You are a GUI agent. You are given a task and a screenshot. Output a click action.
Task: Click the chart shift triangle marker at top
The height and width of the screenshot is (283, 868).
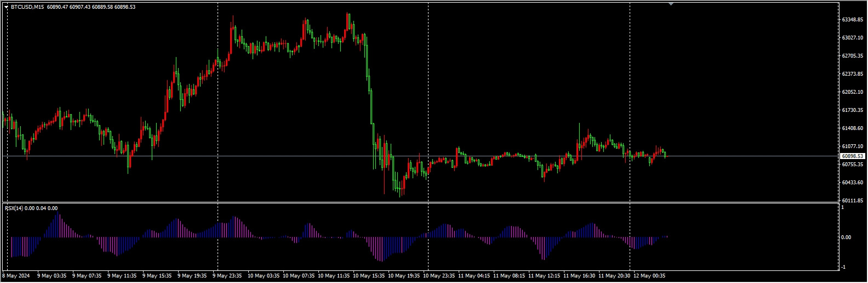coord(671,4)
